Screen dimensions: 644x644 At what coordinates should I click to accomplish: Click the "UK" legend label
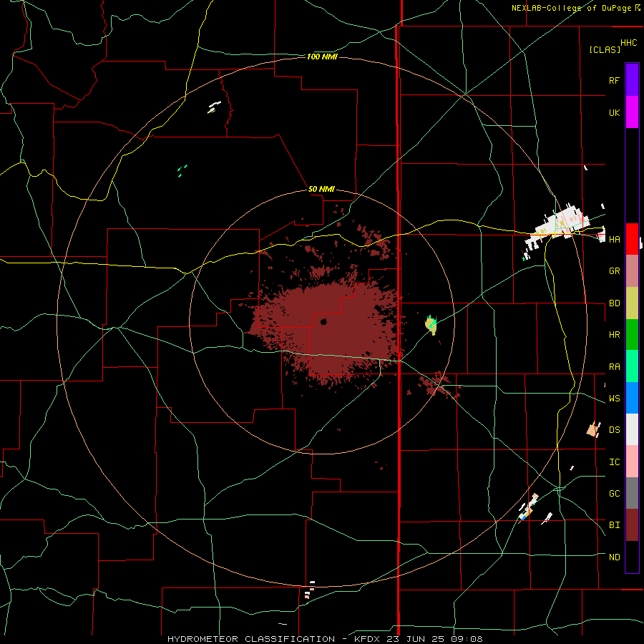tap(614, 112)
